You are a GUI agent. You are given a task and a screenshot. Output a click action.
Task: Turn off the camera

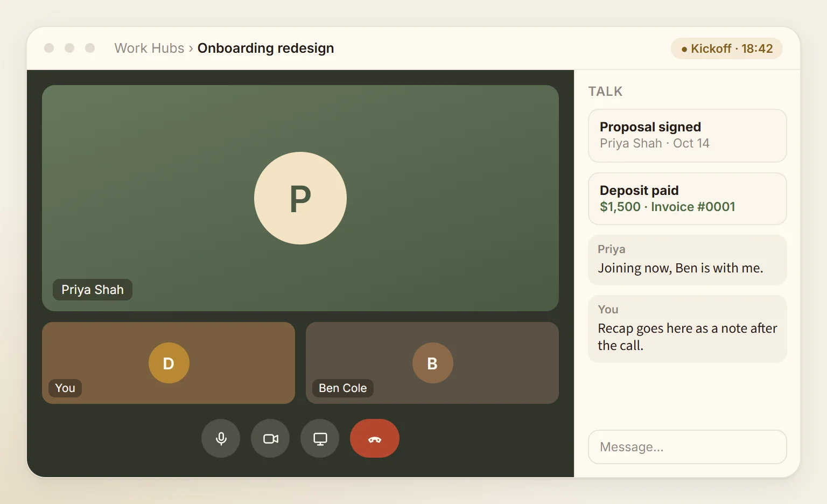click(x=270, y=438)
